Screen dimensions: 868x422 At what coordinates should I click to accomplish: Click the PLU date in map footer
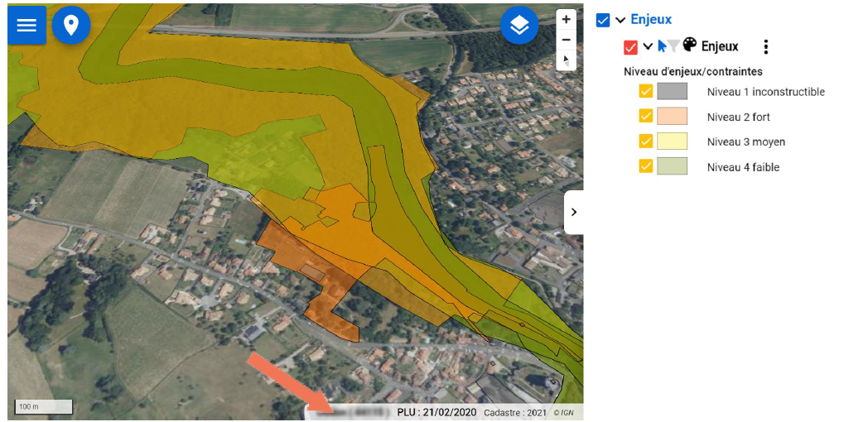tap(436, 412)
